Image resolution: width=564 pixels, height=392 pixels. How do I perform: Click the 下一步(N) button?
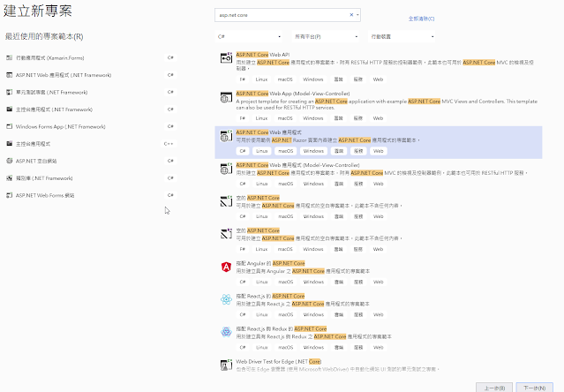[x=535, y=388]
